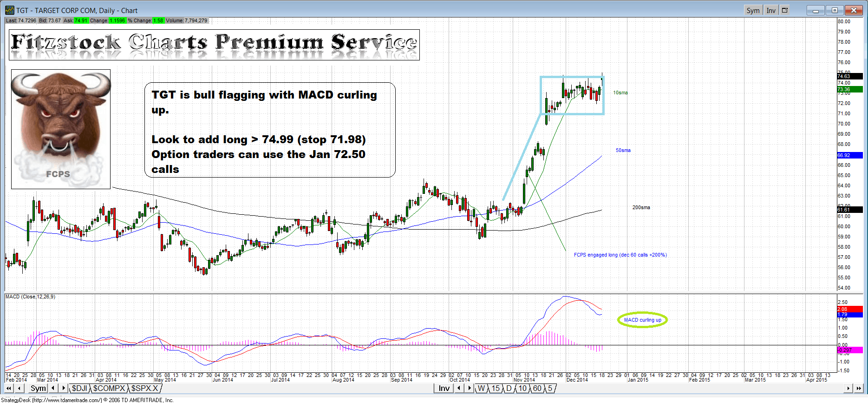
Task: Click right arrow next to bottom Sym button
Action: pyautogui.click(x=63, y=388)
